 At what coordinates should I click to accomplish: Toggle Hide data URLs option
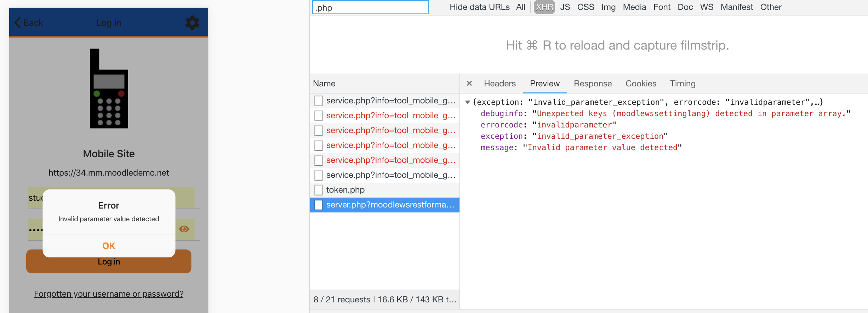click(x=480, y=7)
